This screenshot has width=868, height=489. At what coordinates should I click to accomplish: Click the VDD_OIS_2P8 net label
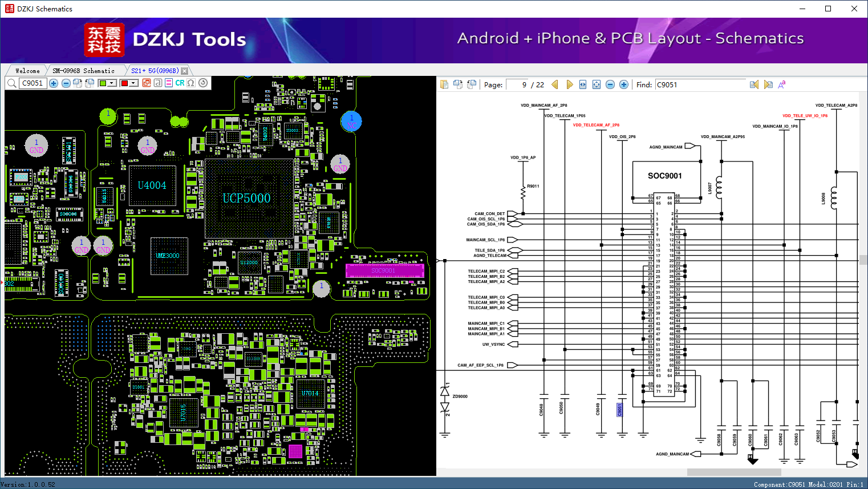[x=622, y=137]
